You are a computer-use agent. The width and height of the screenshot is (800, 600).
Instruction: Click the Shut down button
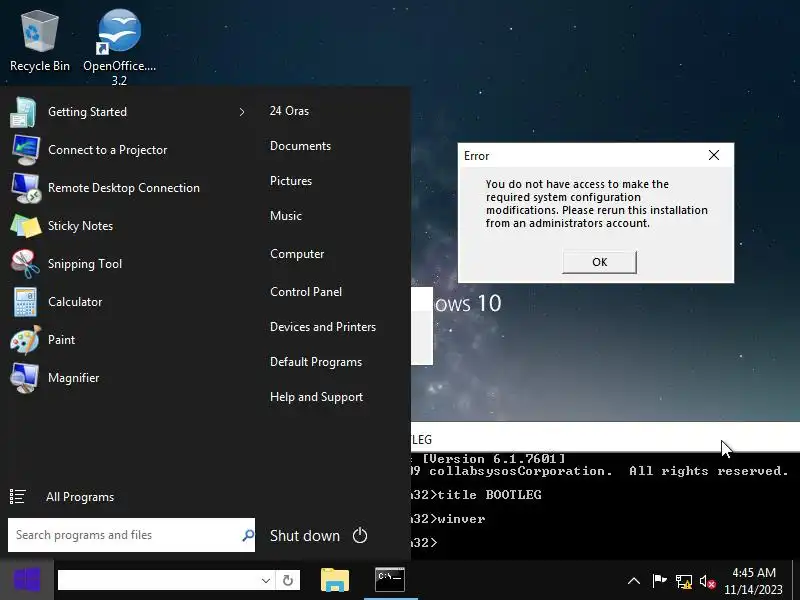(305, 536)
